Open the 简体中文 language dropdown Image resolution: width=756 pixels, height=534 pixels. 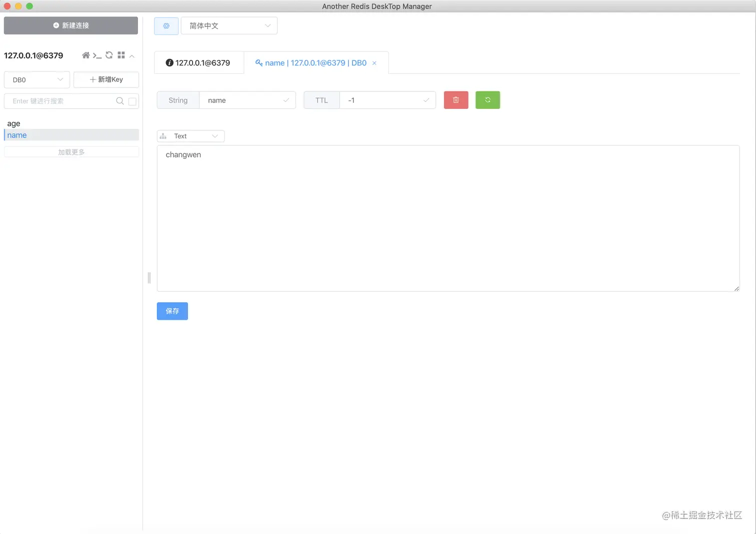(229, 26)
